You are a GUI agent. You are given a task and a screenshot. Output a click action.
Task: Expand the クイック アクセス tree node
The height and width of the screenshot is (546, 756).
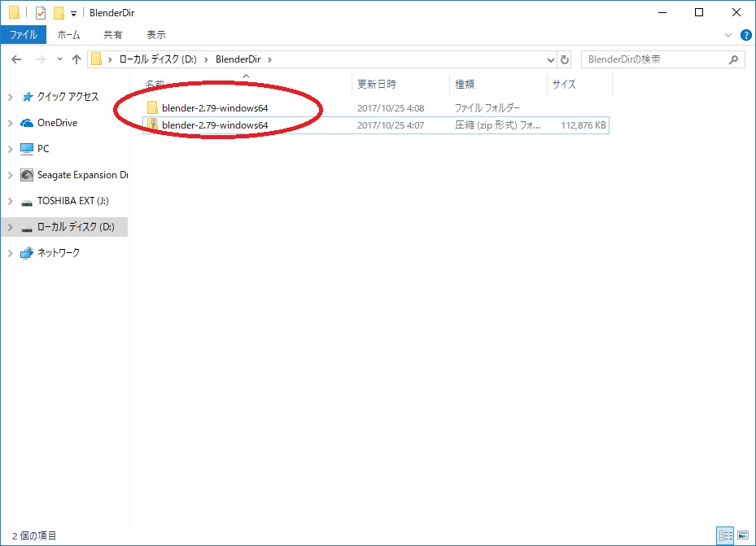[x=10, y=97]
